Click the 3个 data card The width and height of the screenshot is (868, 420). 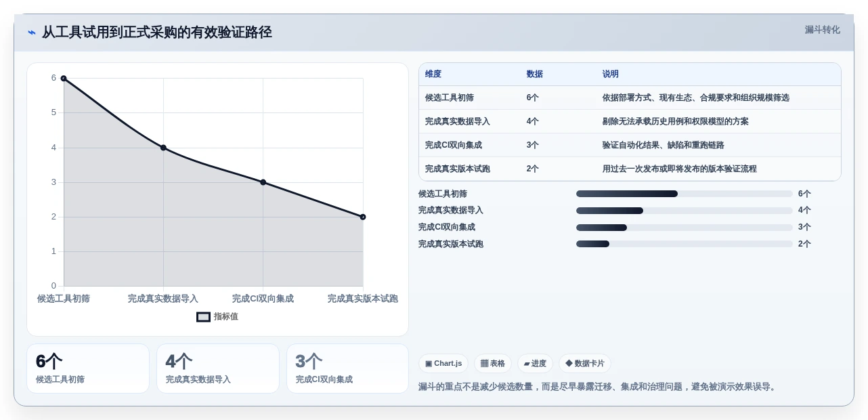pos(348,369)
